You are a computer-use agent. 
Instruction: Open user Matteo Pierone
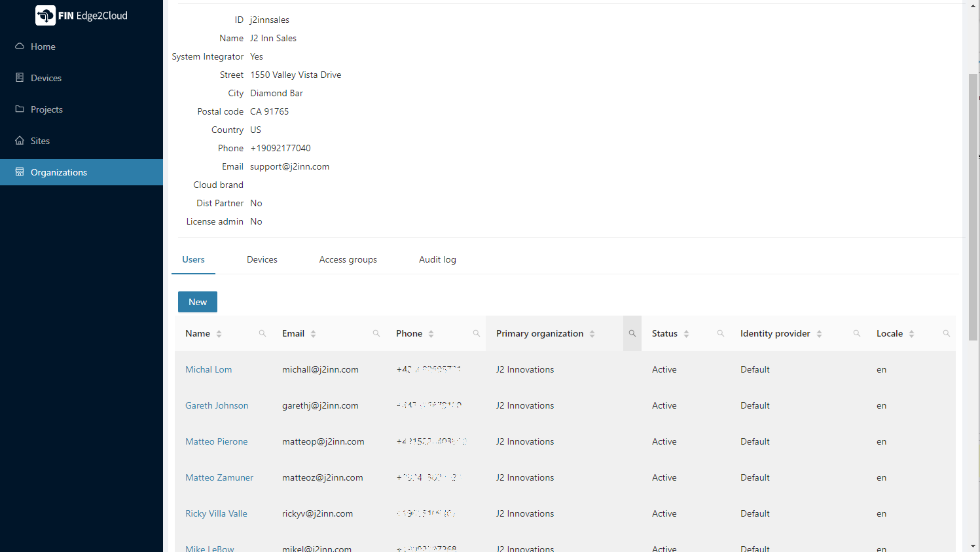coord(217,441)
